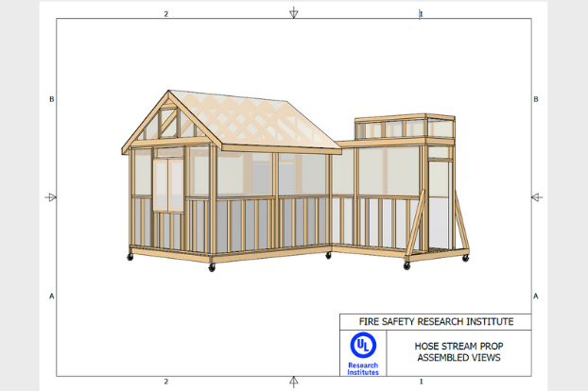Viewport: 588px width, 391px height.
Task: Click the Research Institutes label under logo
Action: (x=362, y=367)
